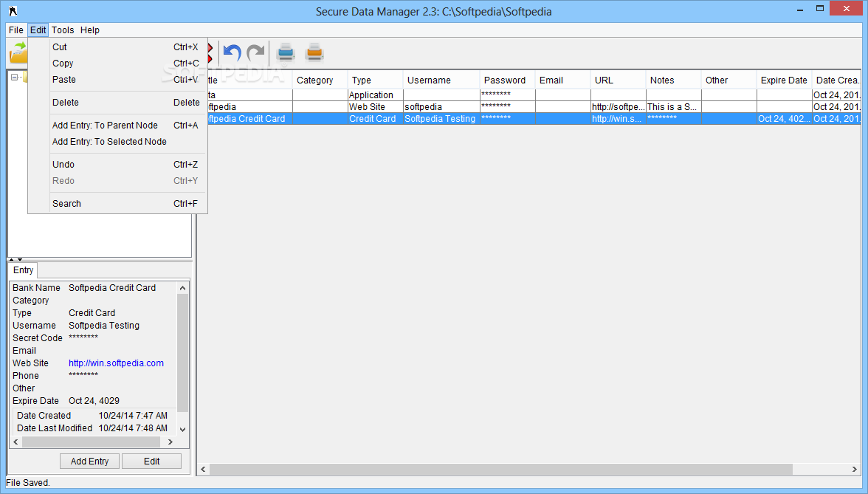Click the Oct 24, 402... expire date cell
Viewport: 868px width, 494px height.
pos(785,118)
